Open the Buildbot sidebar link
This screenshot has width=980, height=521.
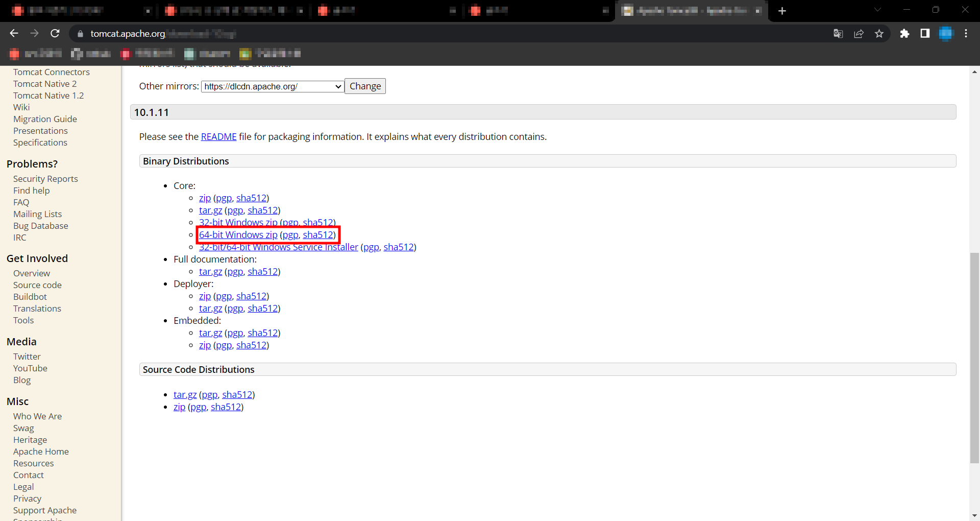click(x=30, y=297)
